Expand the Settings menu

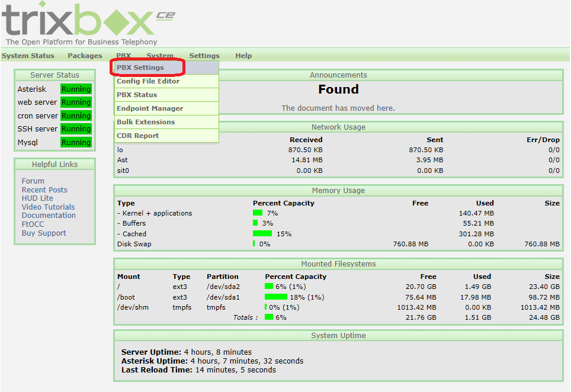click(204, 56)
